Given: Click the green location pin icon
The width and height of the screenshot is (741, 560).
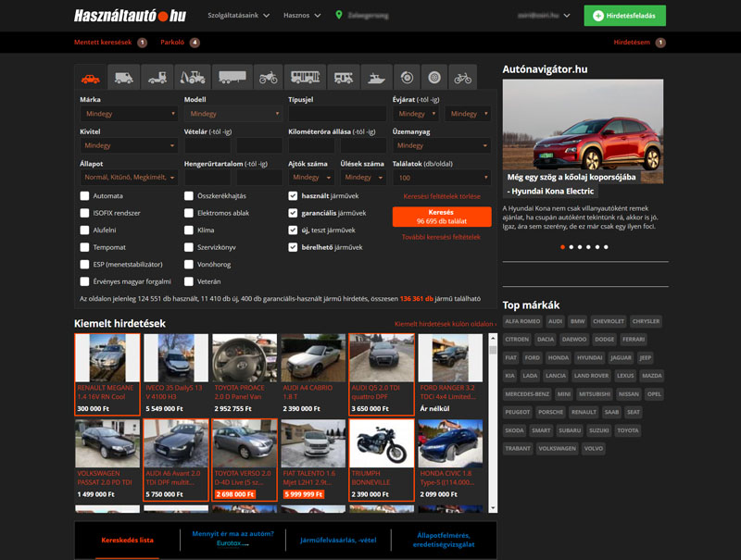Looking at the screenshot, I should [x=338, y=15].
